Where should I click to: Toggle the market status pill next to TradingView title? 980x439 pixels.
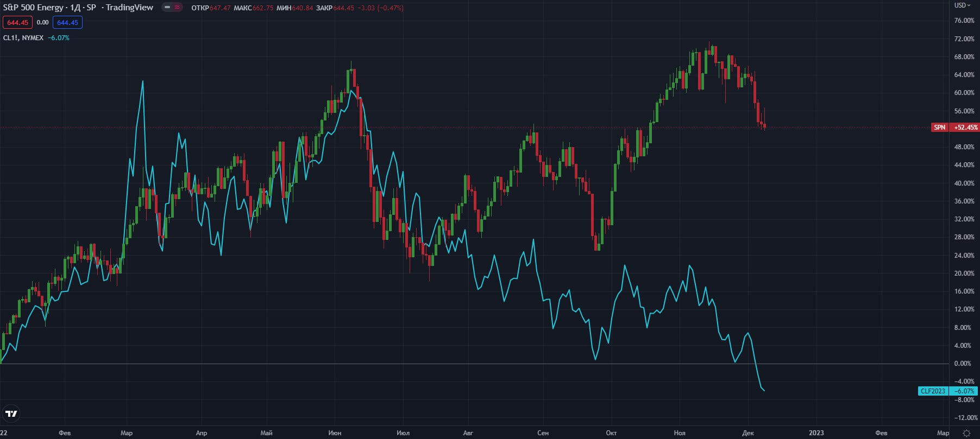172,8
